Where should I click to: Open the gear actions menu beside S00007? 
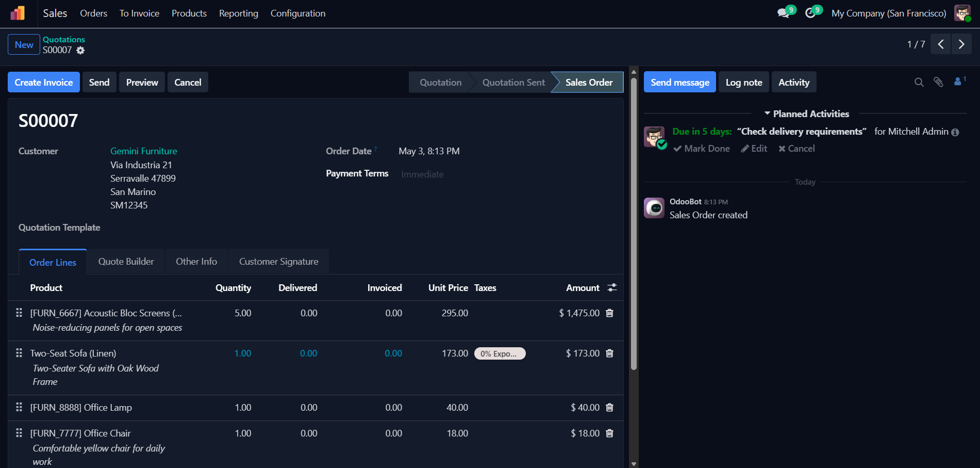(80, 50)
